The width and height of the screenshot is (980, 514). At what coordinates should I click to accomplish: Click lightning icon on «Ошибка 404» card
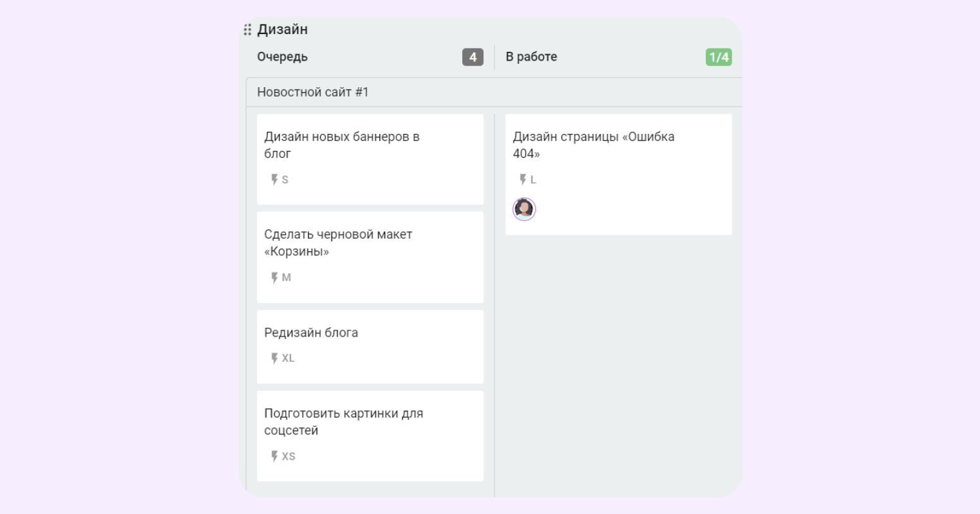tap(523, 180)
